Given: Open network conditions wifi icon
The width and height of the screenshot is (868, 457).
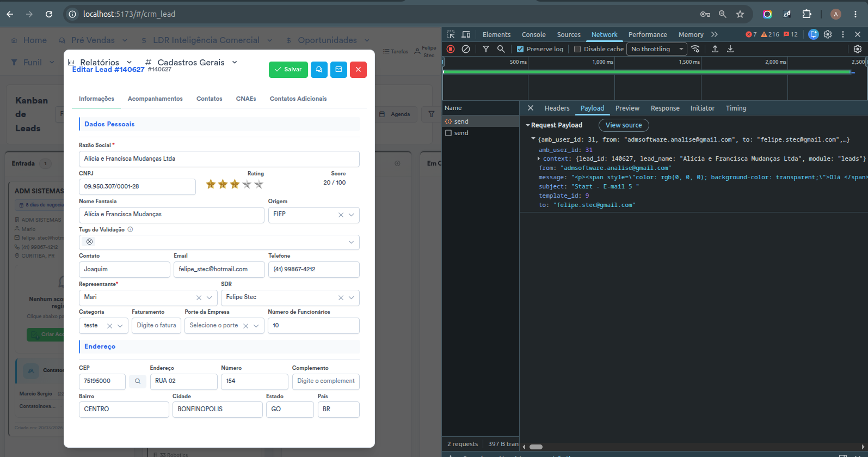Looking at the screenshot, I should [695, 49].
